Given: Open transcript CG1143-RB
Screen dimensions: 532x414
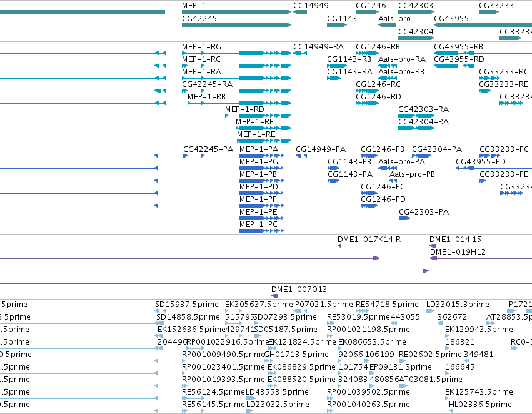Looking at the screenshot, I should pyautogui.click(x=349, y=59).
